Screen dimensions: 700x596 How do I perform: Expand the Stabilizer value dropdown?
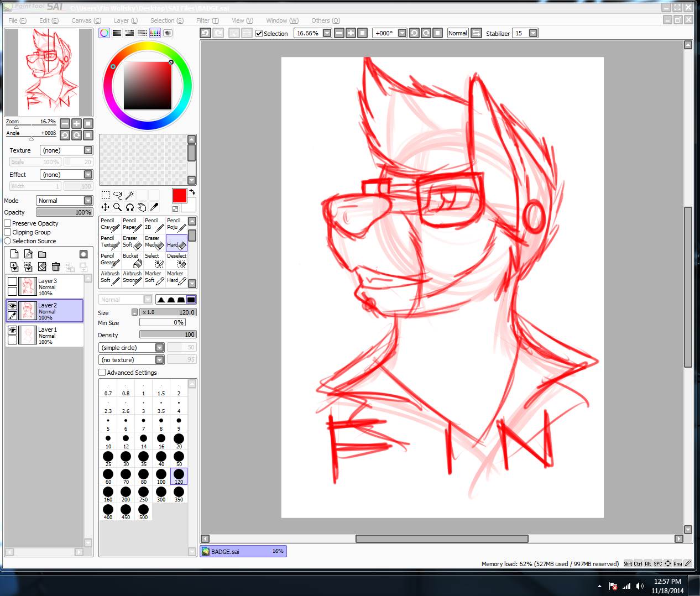click(533, 33)
